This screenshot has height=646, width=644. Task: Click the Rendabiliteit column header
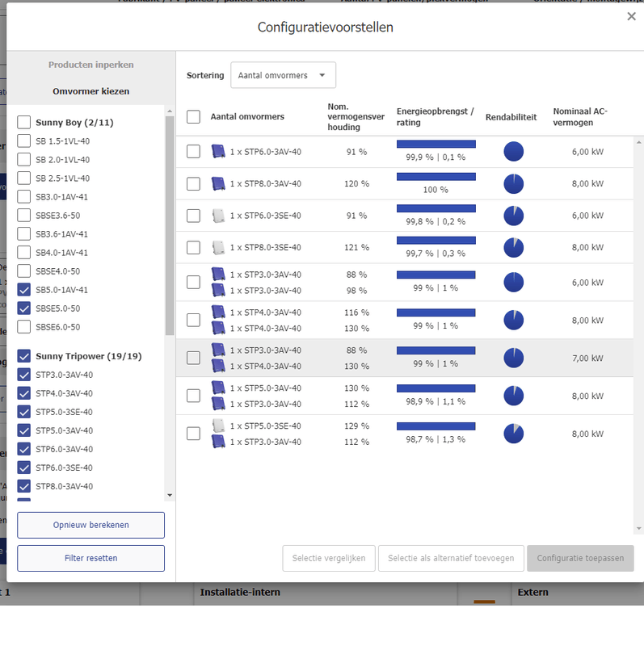pos(511,117)
